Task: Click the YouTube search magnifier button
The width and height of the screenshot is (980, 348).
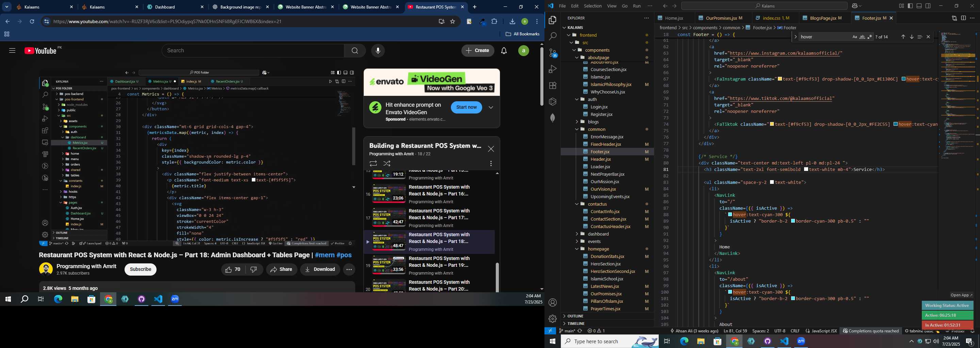Action: (355, 51)
